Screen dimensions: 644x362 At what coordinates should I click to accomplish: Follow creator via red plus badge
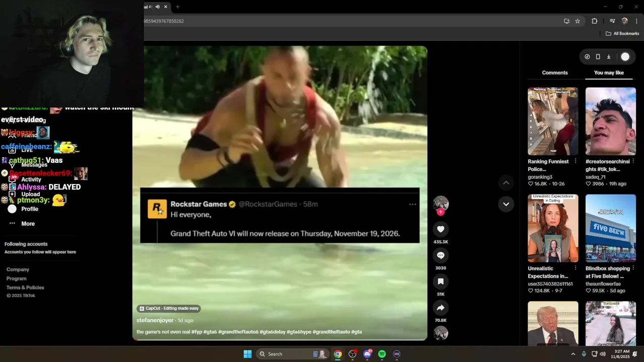[x=441, y=212]
